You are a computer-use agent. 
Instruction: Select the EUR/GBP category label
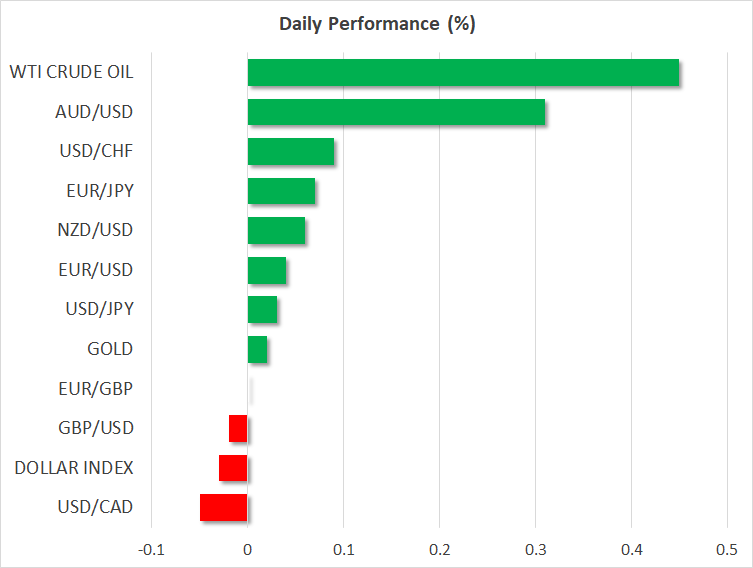[95, 389]
